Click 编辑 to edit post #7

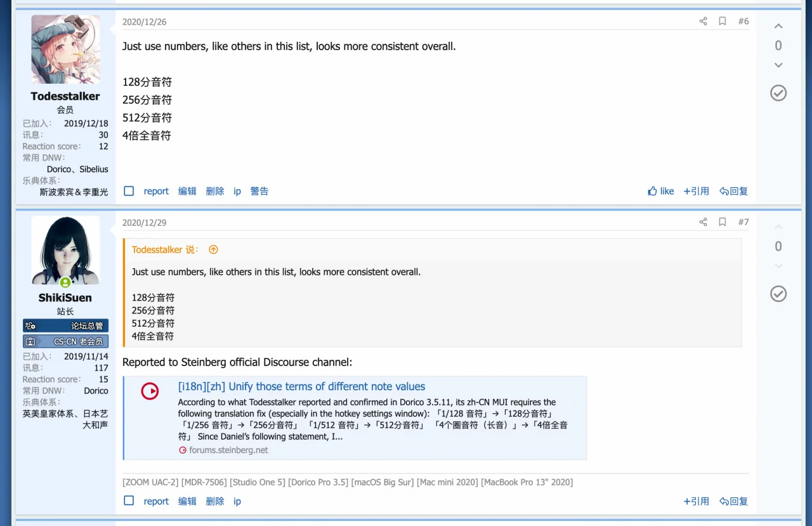coord(187,501)
